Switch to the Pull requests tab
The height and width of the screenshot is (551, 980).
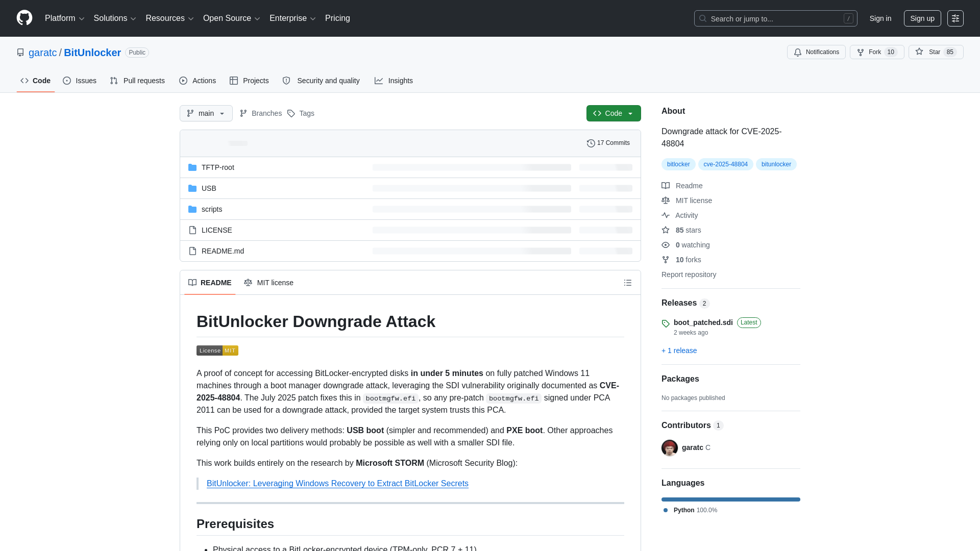coord(137,81)
